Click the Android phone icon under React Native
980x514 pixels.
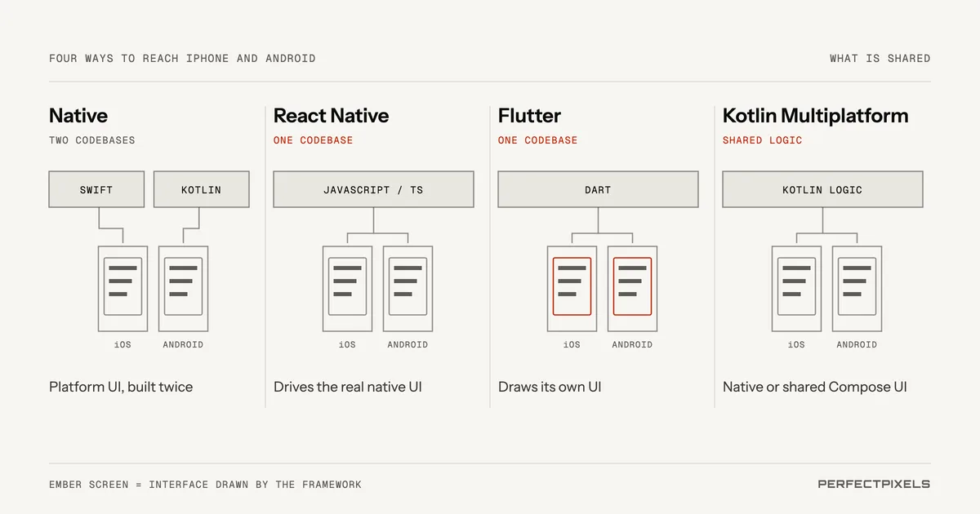(408, 289)
